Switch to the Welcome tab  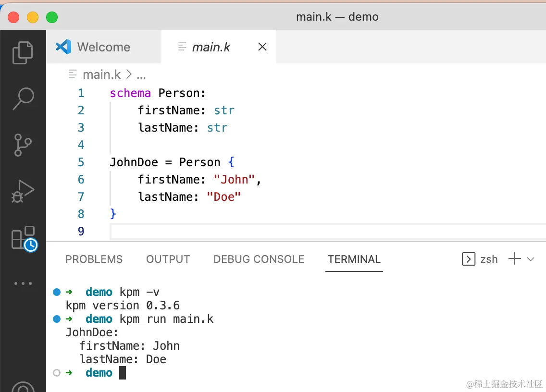[x=104, y=47]
